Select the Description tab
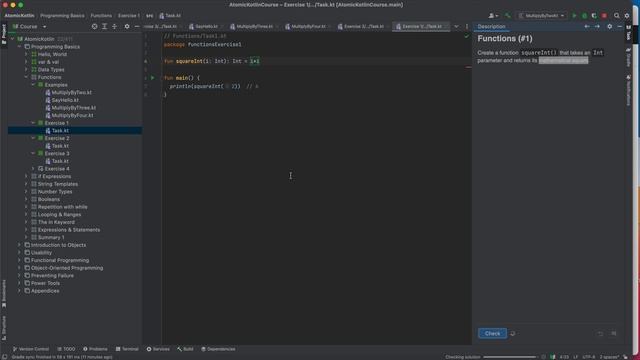 click(x=491, y=27)
